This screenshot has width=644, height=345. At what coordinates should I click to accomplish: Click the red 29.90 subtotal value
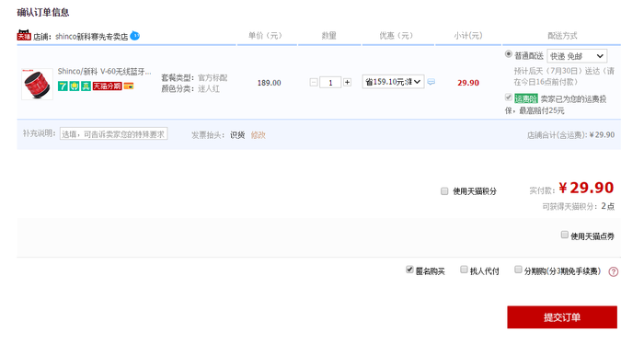tap(468, 83)
